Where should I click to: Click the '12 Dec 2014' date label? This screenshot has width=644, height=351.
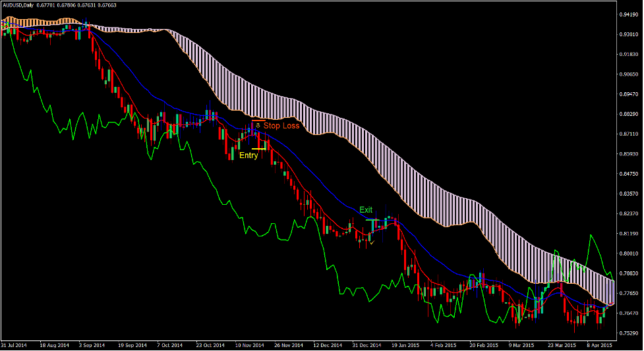pyautogui.click(x=328, y=345)
